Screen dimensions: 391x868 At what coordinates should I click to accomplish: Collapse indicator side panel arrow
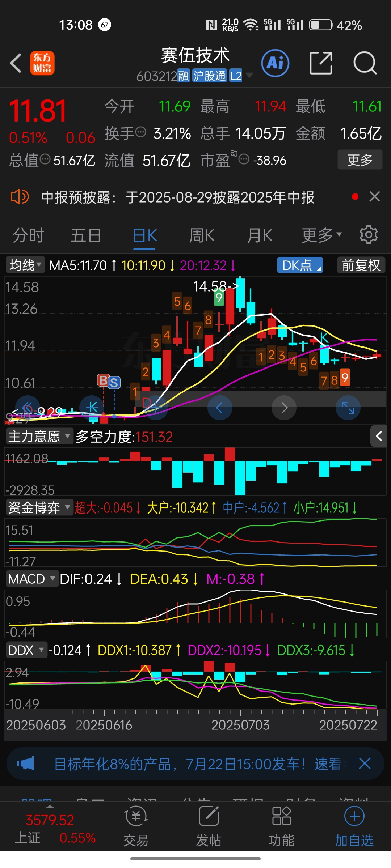pos(379,436)
